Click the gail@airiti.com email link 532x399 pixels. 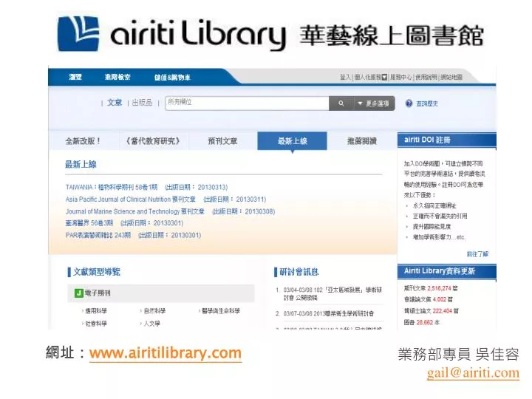click(473, 373)
